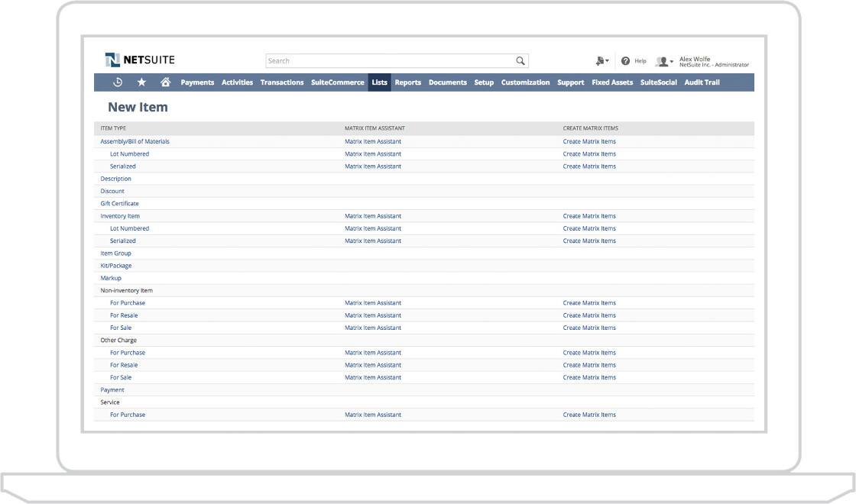
Task: Choose the Discount item type
Action: [x=112, y=191]
